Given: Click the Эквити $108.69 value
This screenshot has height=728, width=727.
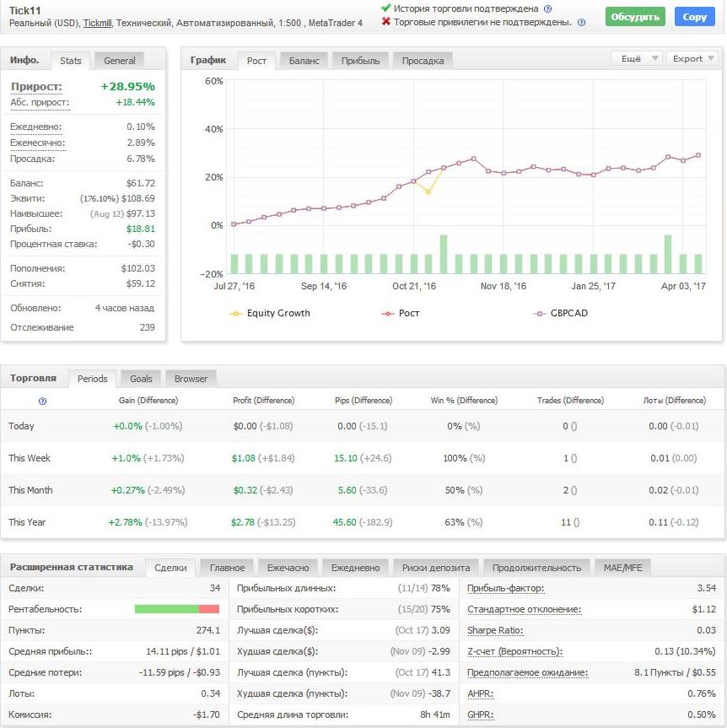Looking at the screenshot, I should tap(137, 198).
